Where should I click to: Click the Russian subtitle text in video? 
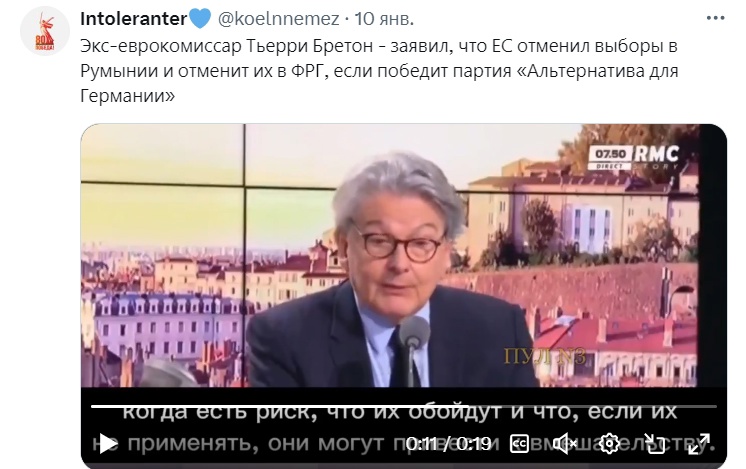pyautogui.click(x=403, y=428)
